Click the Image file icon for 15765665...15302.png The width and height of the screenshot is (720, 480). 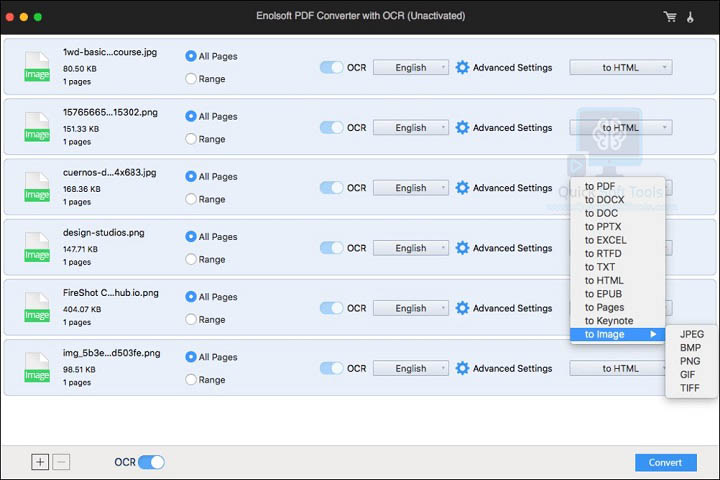pyautogui.click(x=37, y=127)
